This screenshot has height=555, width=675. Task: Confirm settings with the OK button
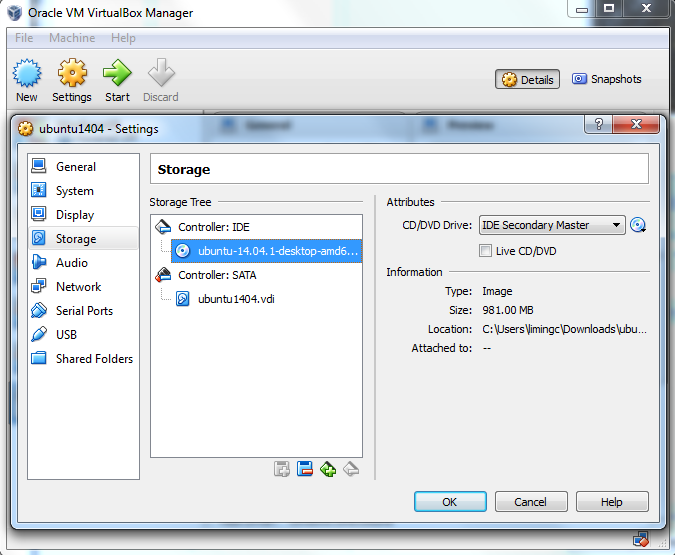[450, 502]
